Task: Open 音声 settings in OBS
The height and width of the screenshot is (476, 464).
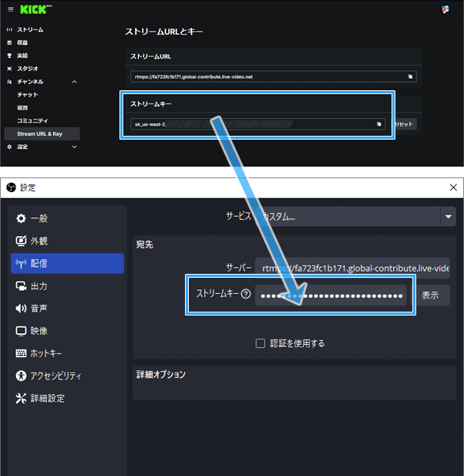Action: (67, 309)
